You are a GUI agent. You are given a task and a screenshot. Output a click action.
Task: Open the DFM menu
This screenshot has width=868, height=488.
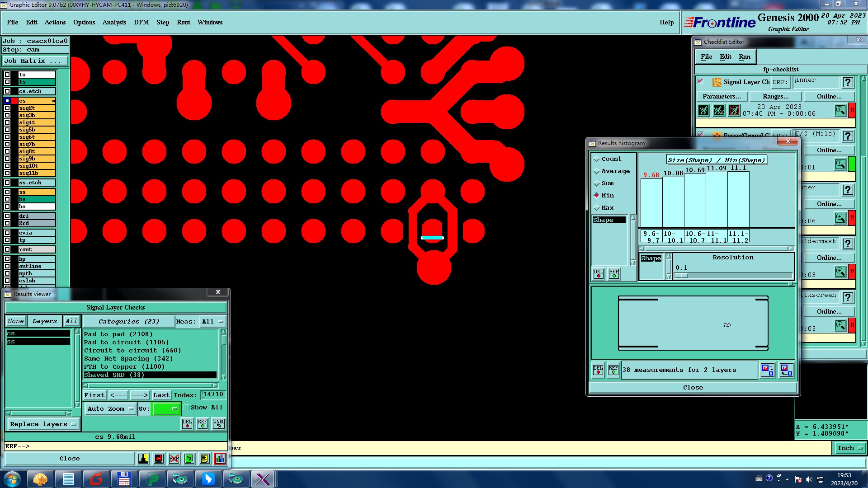[x=141, y=22]
